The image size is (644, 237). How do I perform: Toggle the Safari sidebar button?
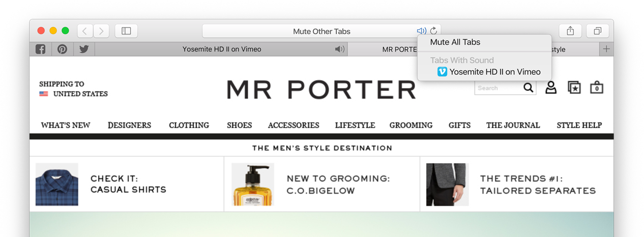point(126,31)
